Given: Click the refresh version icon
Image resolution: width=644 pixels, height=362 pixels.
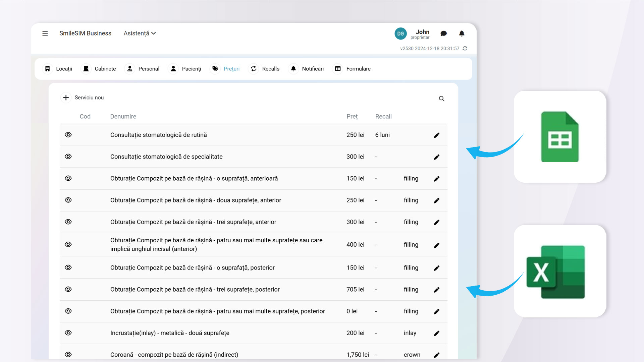Looking at the screenshot, I should point(465,49).
